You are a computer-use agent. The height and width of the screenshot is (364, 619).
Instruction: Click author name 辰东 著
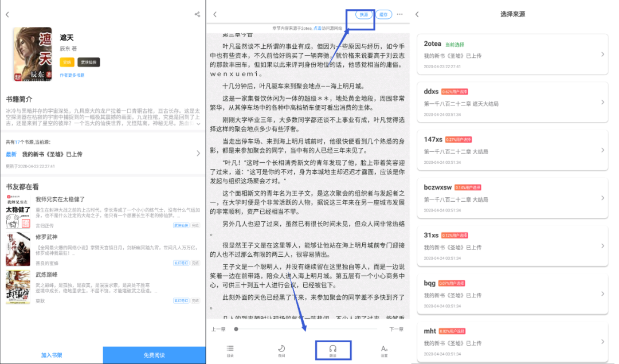[68, 49]
